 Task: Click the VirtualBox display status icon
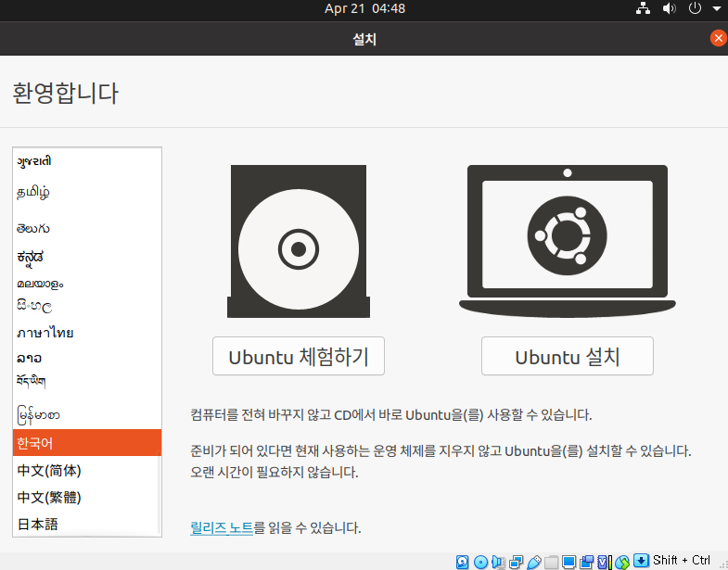[568, 562]
